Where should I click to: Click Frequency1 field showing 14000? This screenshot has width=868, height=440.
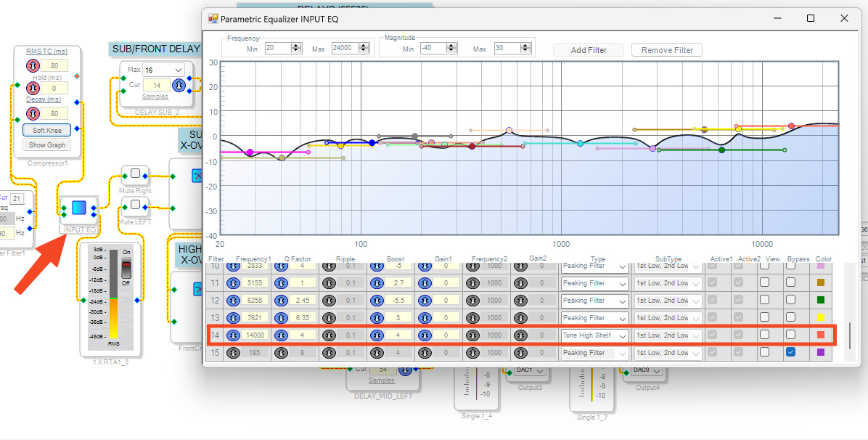(x=255, y=335)
